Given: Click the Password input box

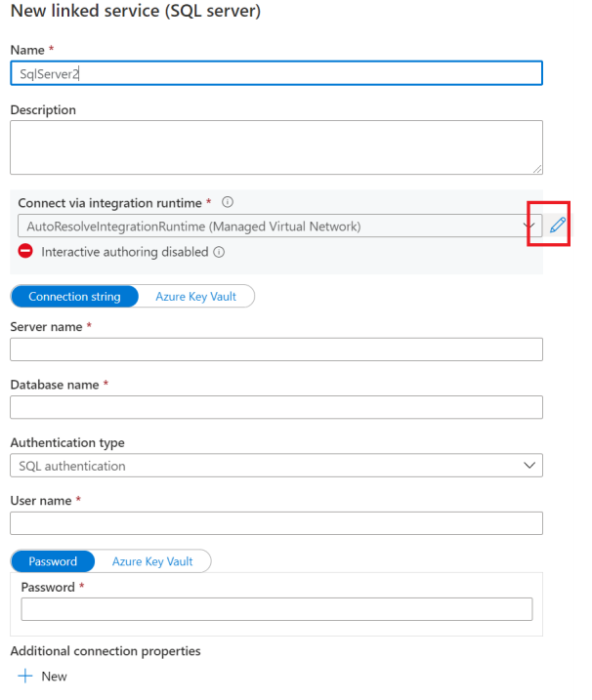Looking at the screenshot, I should [x=276, y=609].
